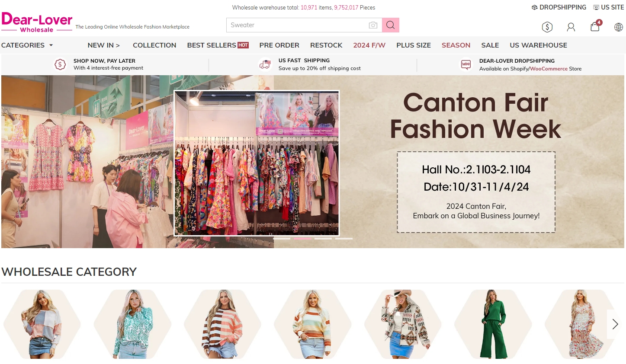
Task: Open the 2024 F/W menu item
Action: tap(369, 45)
